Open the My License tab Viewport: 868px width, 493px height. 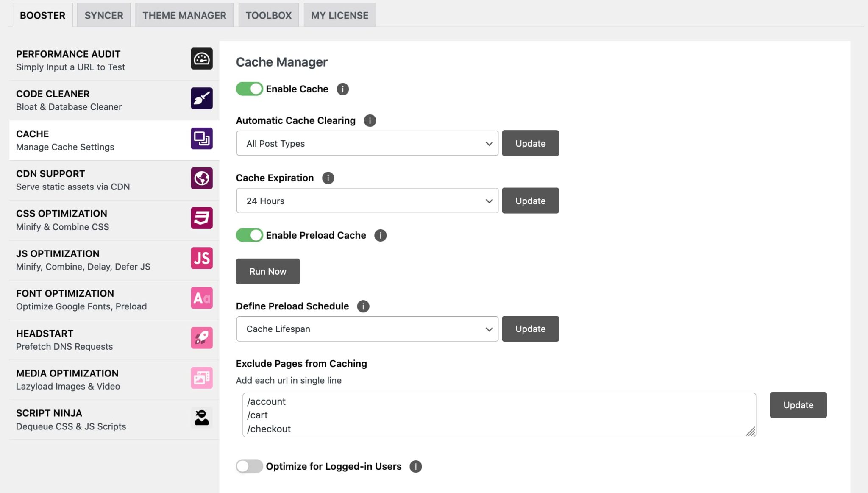pyautogui.click(x=339, y=15)
